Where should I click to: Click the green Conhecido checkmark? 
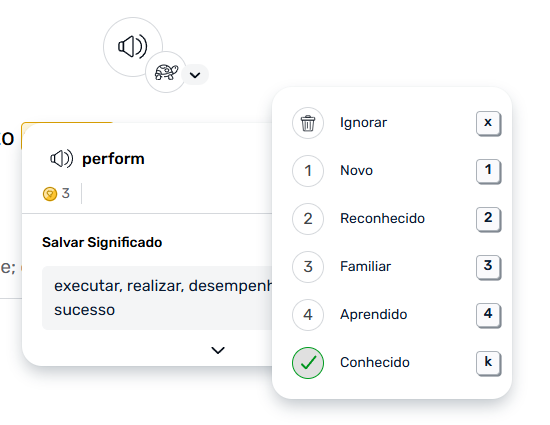point(308,363)
